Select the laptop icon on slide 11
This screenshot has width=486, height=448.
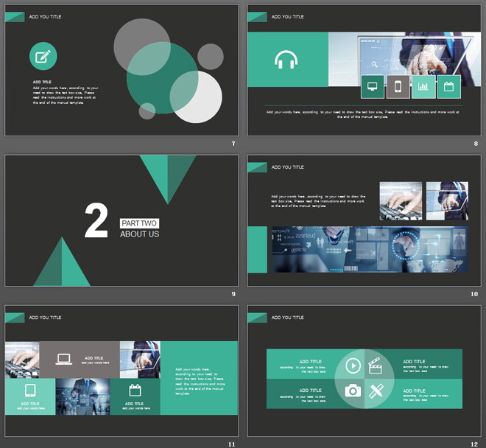pyautogui.click(x=64, y=359)
